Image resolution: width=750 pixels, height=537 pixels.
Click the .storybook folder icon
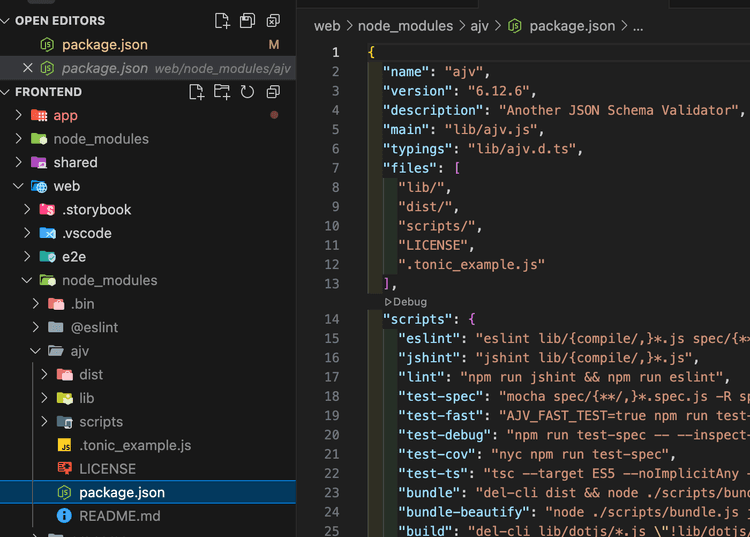click(x=47, y=209)
